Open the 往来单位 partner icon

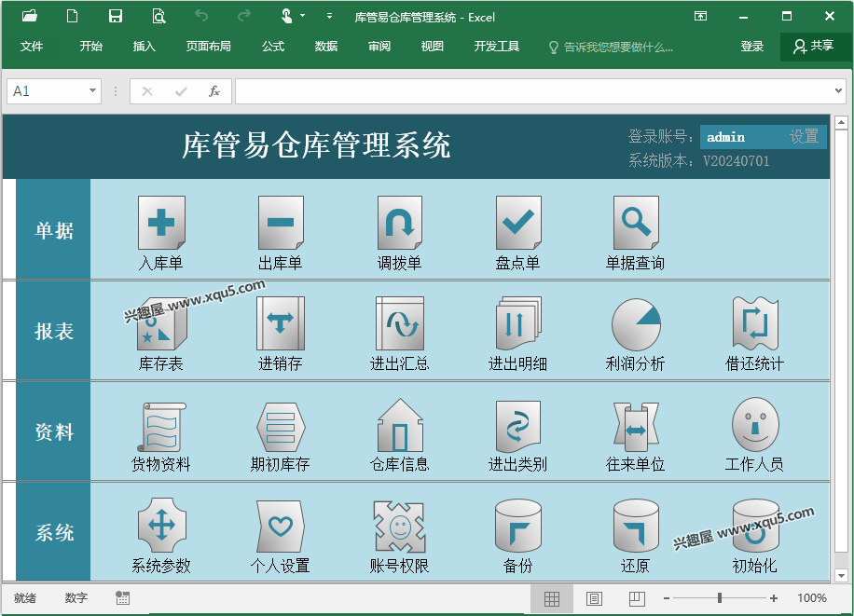(636, 428)
